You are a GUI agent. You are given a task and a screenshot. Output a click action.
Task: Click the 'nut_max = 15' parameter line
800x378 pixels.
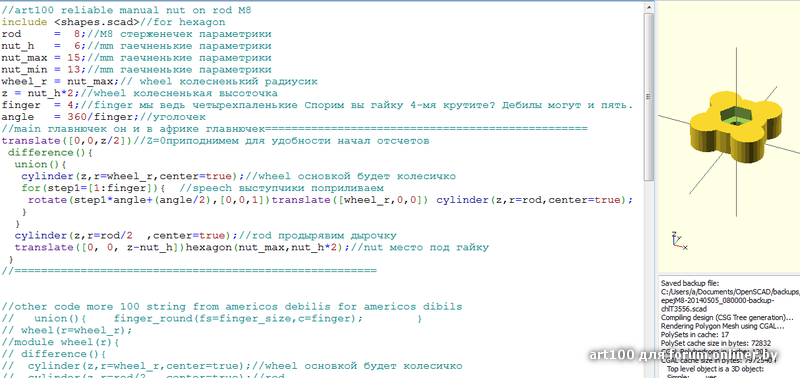tap(136, 58)
